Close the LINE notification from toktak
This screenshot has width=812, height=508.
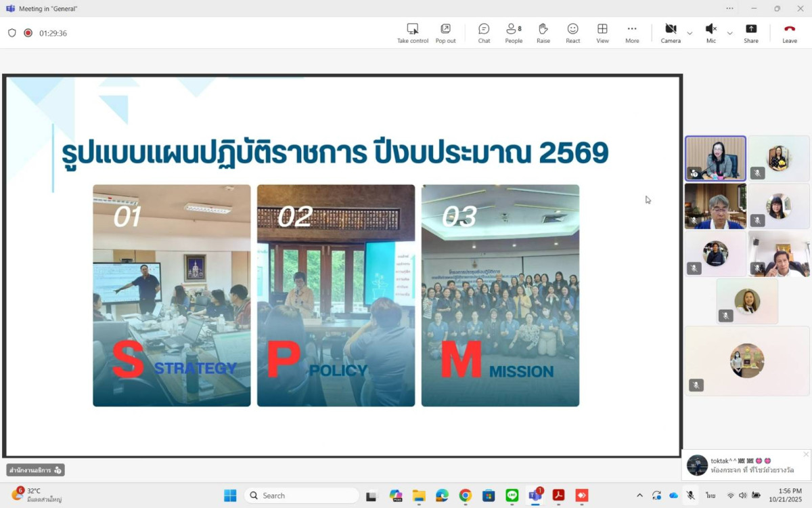[805, 454]
